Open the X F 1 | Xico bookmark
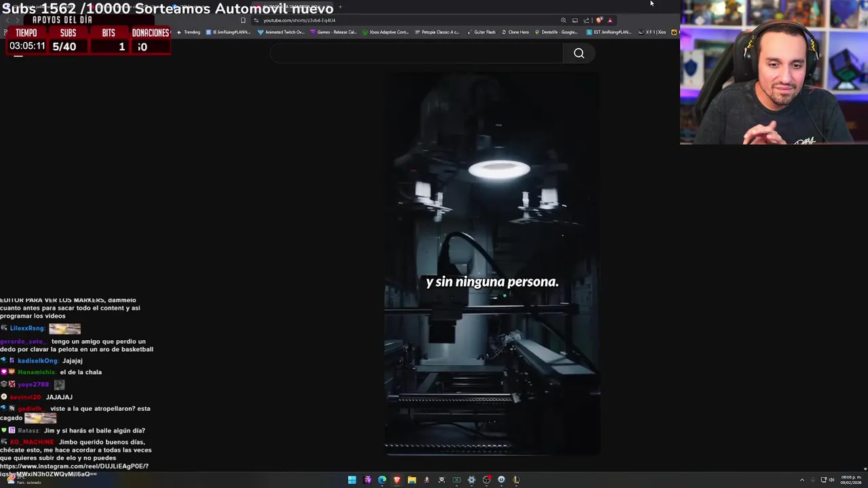The image size is (868, 488). [652, 32]
